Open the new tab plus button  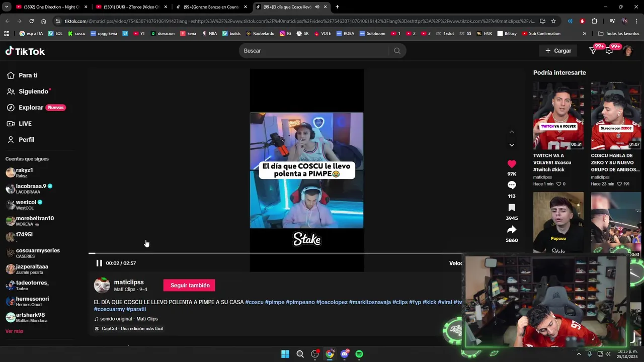click(337, 7)
